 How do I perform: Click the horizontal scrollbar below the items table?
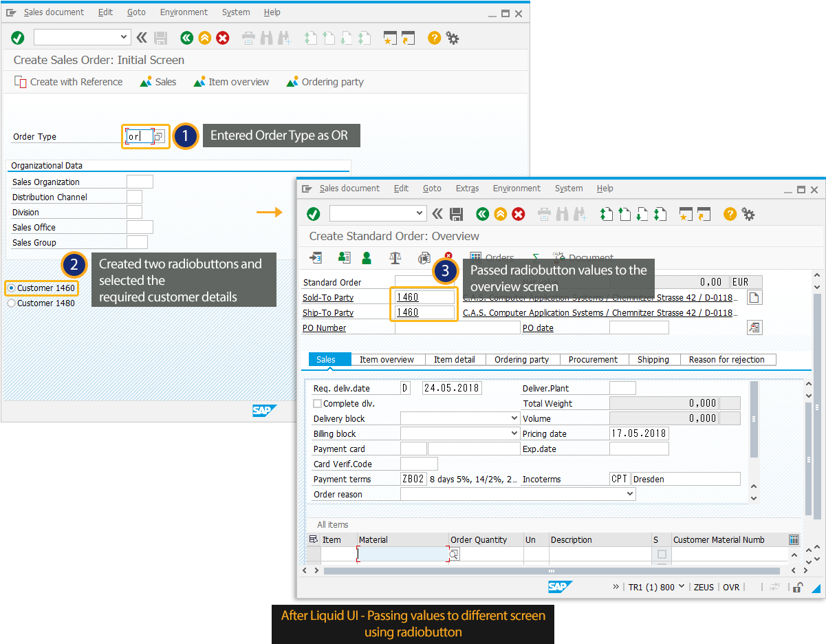(x=552, y=570)
